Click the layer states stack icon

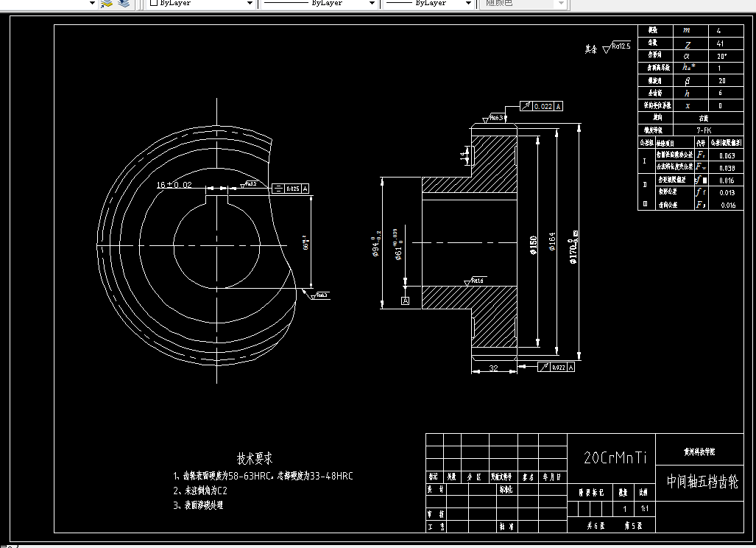tap(124, 4)
